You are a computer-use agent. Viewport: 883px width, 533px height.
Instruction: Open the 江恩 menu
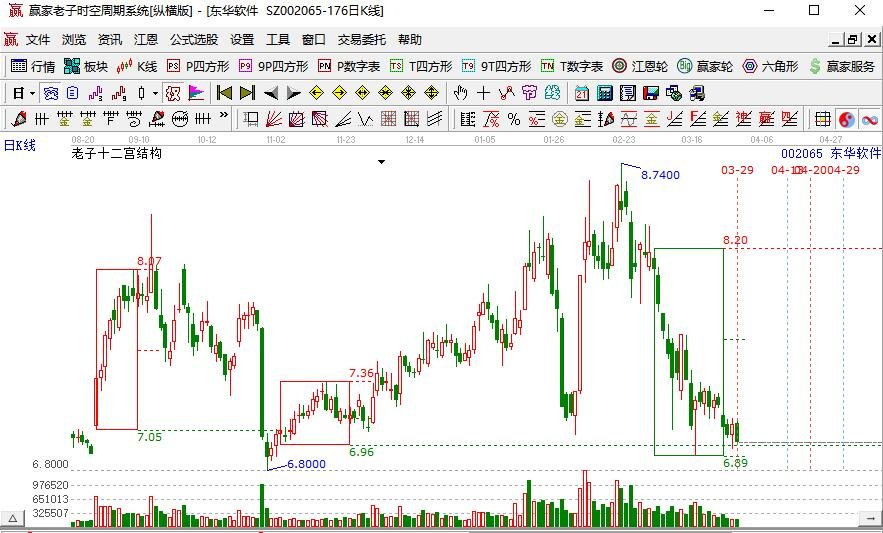pyautogui.click(x=146, y=39)
